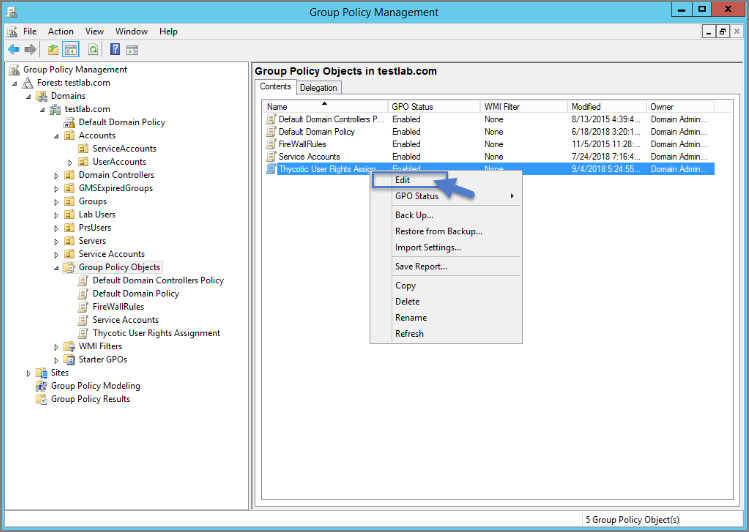Click the Back arrow toolbar icon
This screenshot has height=532, width=749.
(x=13, y=49)
